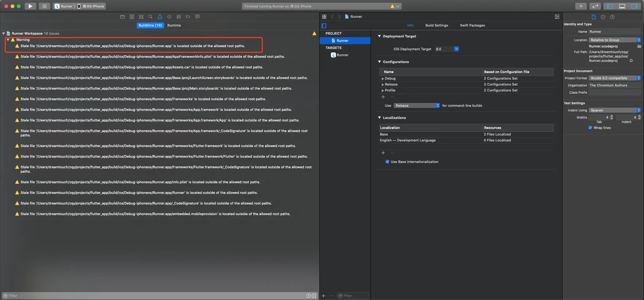644x300 pixels.
Task: Collapse the Configurations section
Action: pyautogui.click(x=379, y=62)
